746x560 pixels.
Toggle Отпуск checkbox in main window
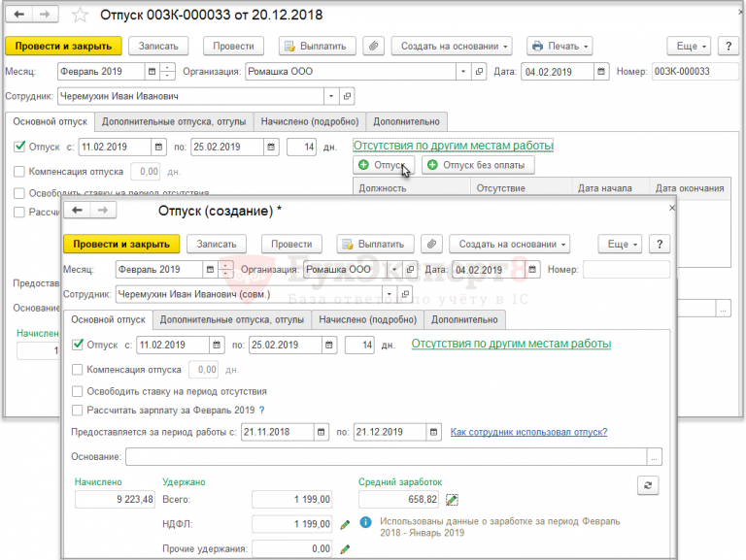(19, 147)
